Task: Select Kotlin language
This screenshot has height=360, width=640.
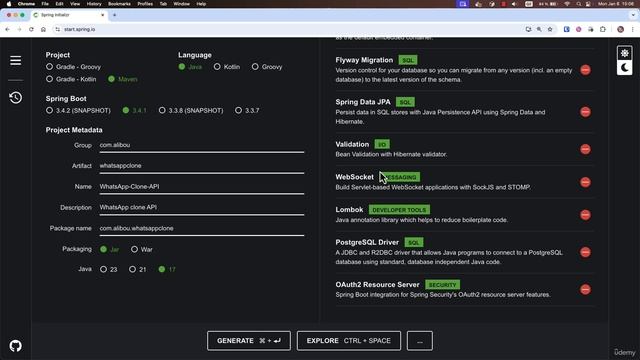Action: [227, 67]
